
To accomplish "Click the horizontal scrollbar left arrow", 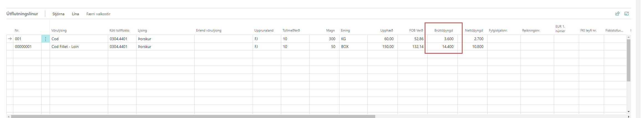I will point(8,117).
